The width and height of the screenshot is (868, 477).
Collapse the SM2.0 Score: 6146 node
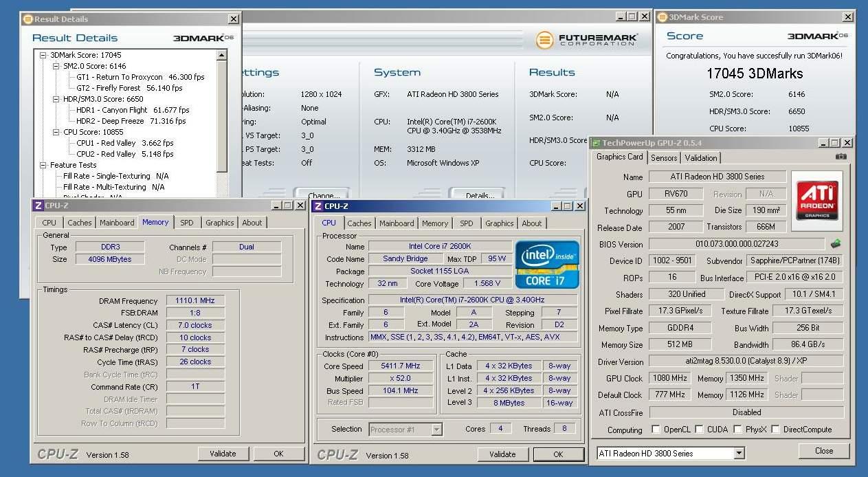tap(56, 66)
